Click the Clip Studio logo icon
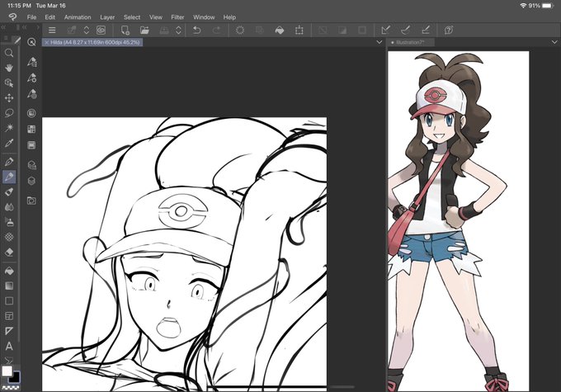Image resolution: width=561 pixels, height=392 pixels. (12, 17)
